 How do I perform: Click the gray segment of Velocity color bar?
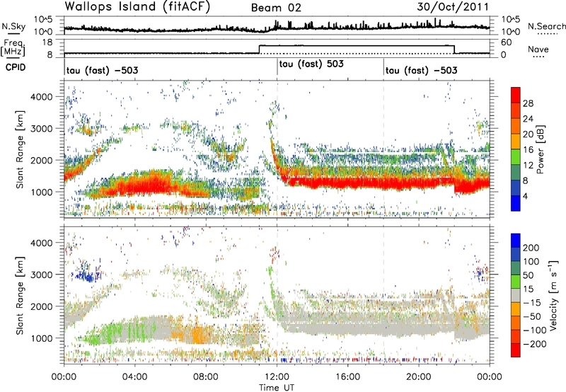(516, 296)
